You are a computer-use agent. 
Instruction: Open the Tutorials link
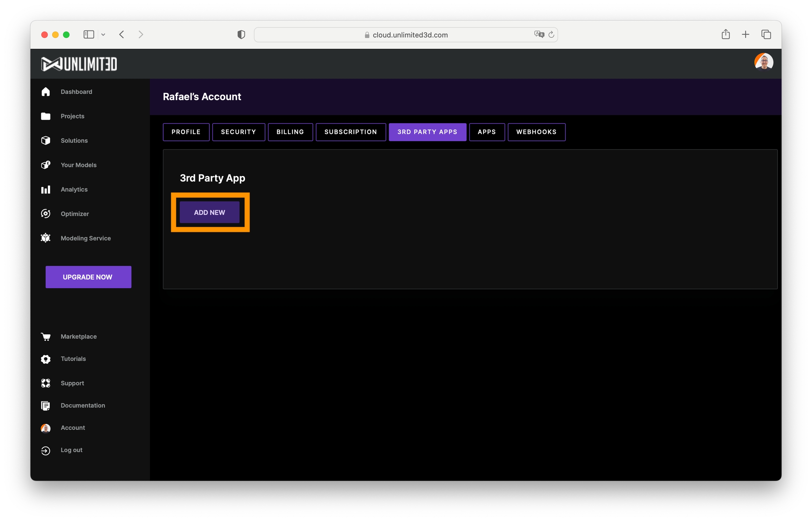pos(73,359)
